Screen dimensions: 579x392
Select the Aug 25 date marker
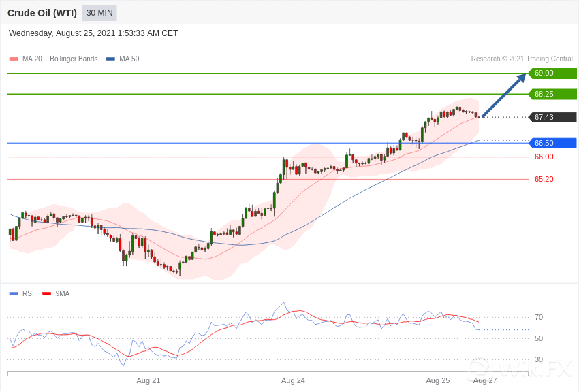pyautogui.click(x=437, y=380)
